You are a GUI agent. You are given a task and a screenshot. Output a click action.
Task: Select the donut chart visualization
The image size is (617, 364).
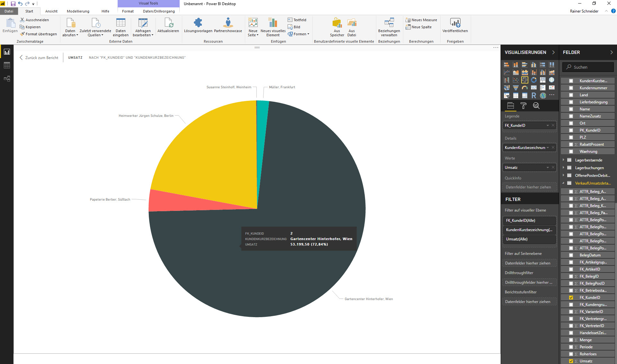coord(533,80)
